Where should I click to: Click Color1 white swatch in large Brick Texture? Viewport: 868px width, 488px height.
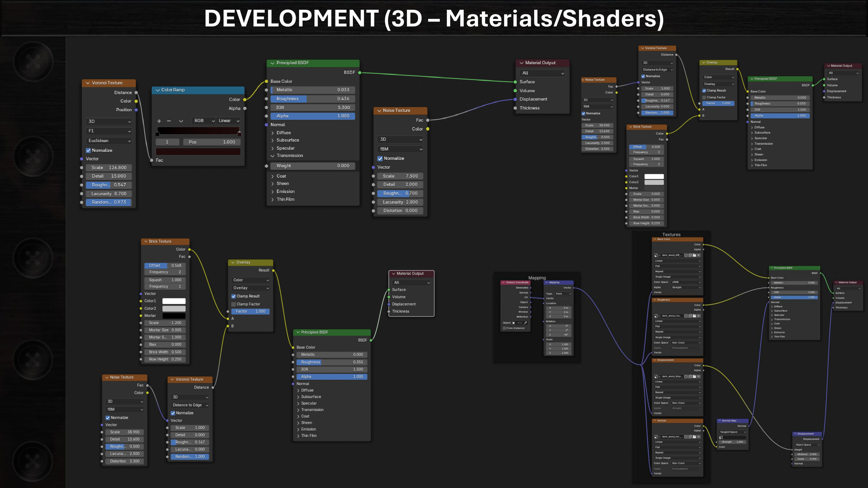(174, 301)
